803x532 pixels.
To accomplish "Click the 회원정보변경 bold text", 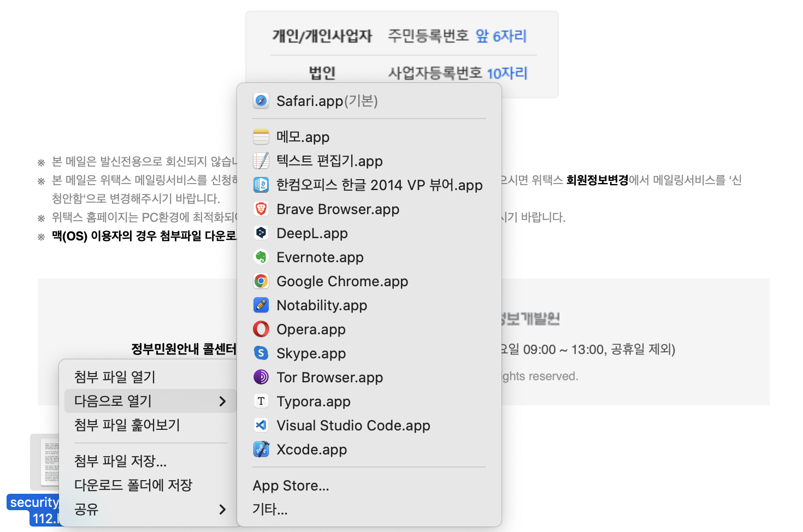I will (x=597, y=180).
